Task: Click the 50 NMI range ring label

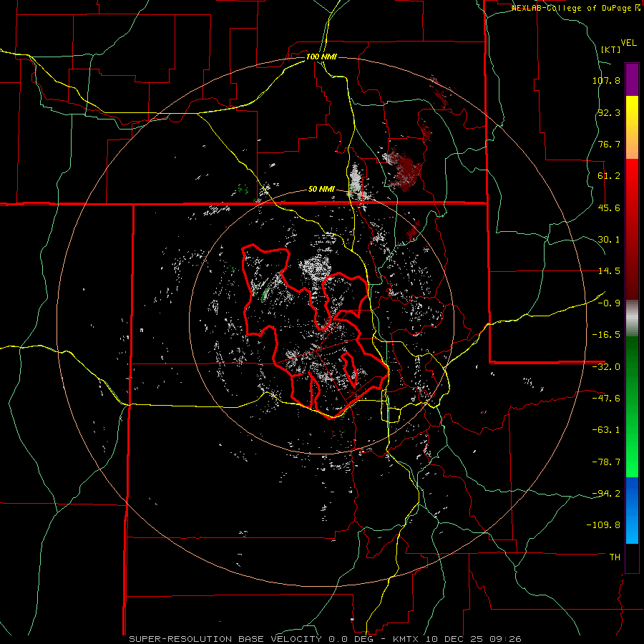Action: pyautogui.click(x=321, y=190)
